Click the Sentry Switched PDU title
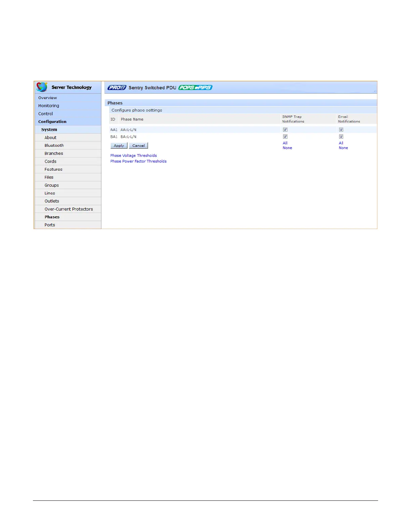Image resolution: width=411 pixels, height=532 pixels. tap(152, 88)
